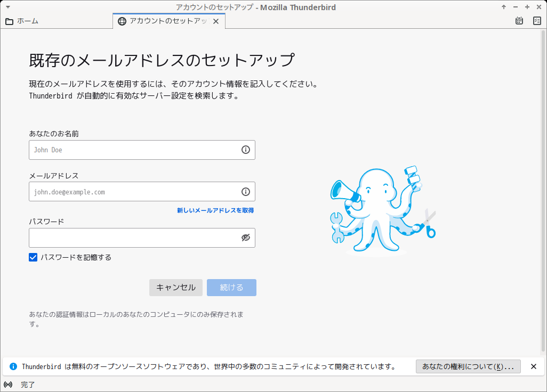The image size is (547, 392).
Task: Click the folder icon on Home tab
Action: click(x=10, y=21)
